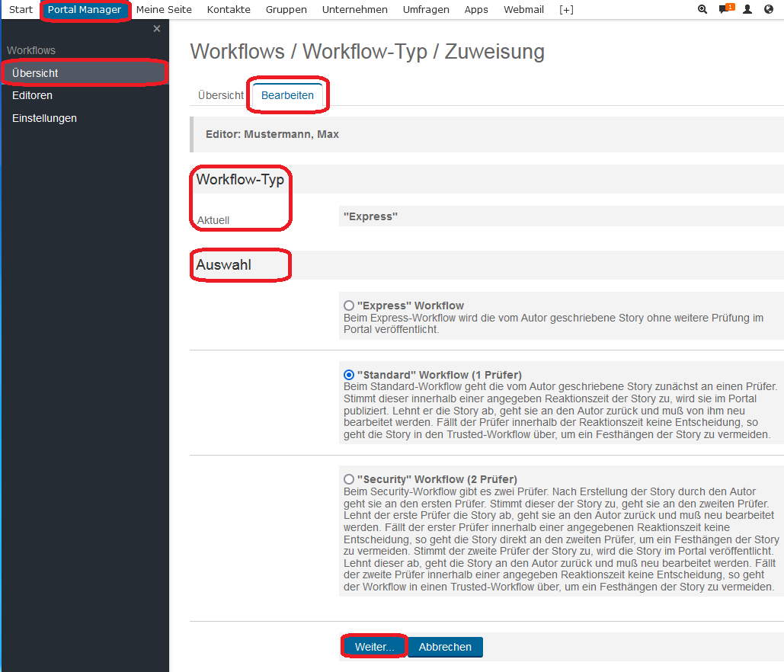Click the page title Workflows / Workflow-Typ / Zuweisung
The image size is (784, 672).
coord(367,52)
